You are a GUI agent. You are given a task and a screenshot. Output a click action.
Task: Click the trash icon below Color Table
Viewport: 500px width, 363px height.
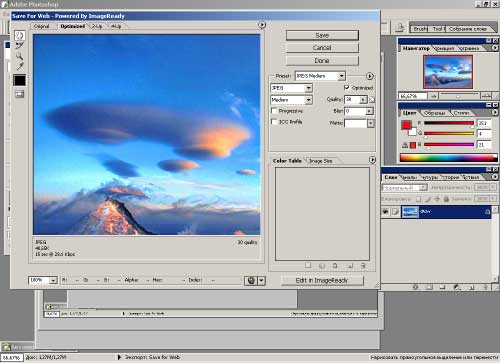tap(363, 265)
